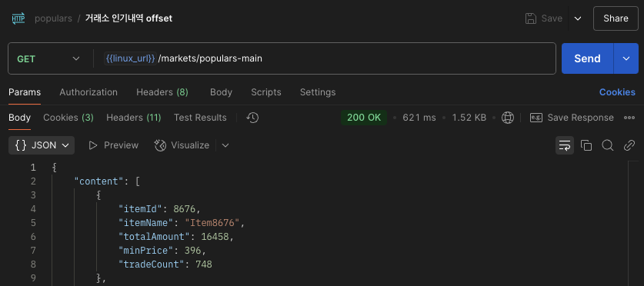Click the 200 OK status badge
Viewport: 644px width, 286px height.
pyautogui.click(x=364, y=118)
